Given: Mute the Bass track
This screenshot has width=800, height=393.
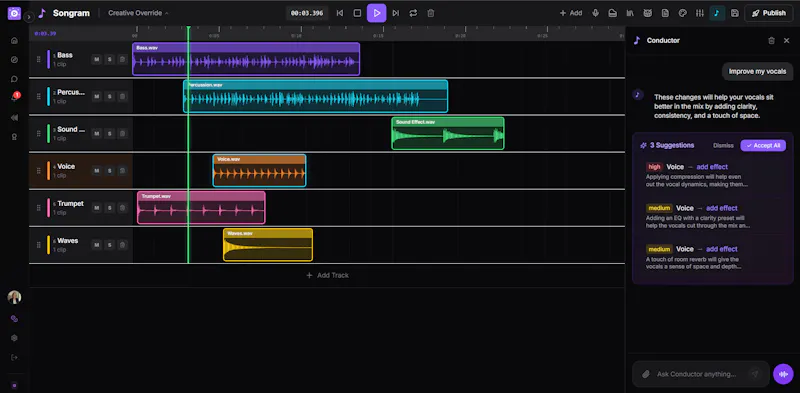Looking at the screenshot, I should [x=96, y=59].
